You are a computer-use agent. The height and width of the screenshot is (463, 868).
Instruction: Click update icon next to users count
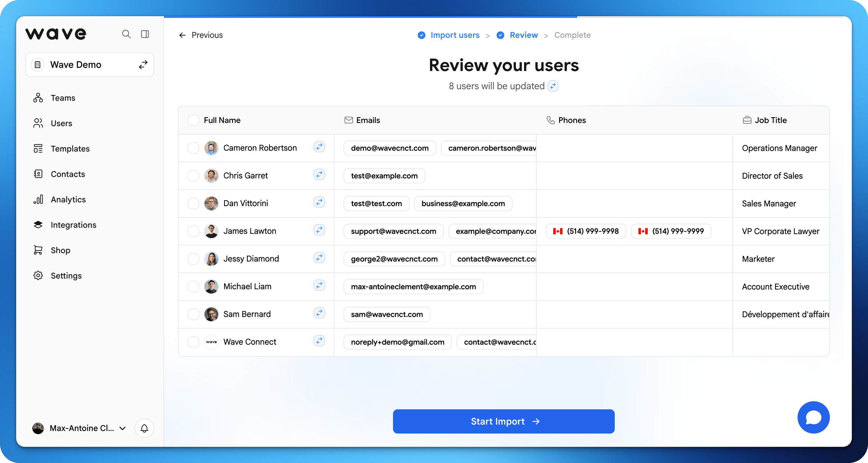tap(553, 86)
